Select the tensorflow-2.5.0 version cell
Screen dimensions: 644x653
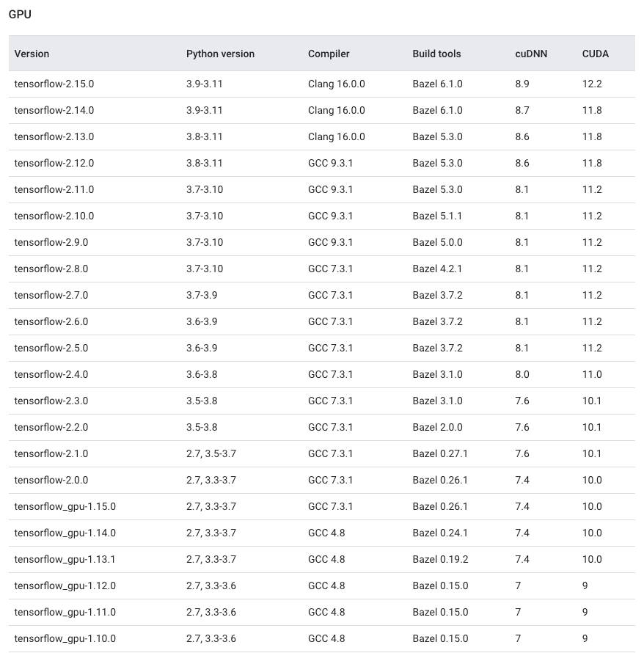coord(51,349)
